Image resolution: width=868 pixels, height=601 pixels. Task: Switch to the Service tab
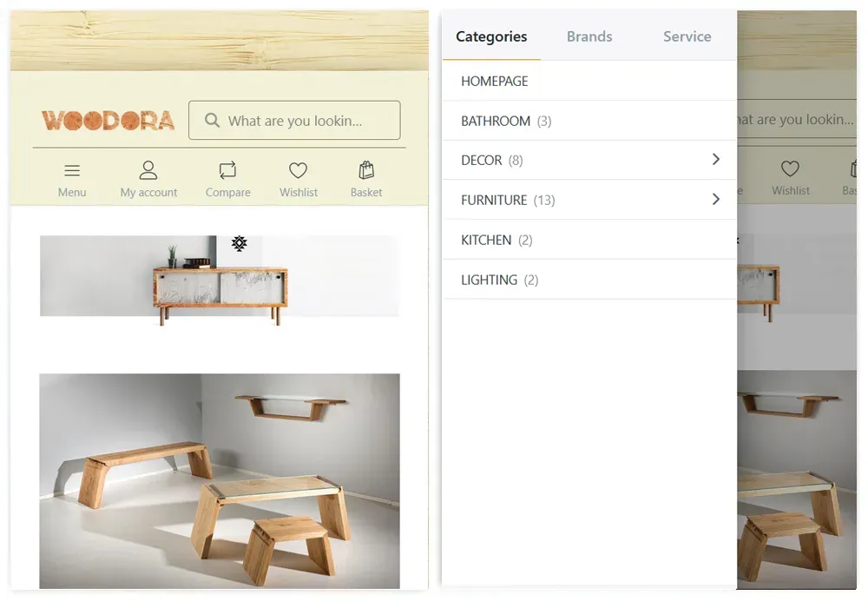tap(687, 36)
